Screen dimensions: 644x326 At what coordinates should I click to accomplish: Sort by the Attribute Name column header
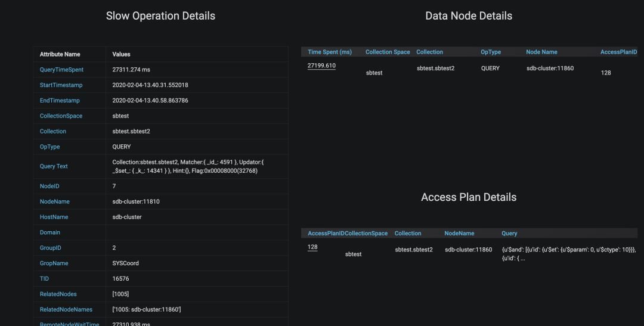coord(60,54)
